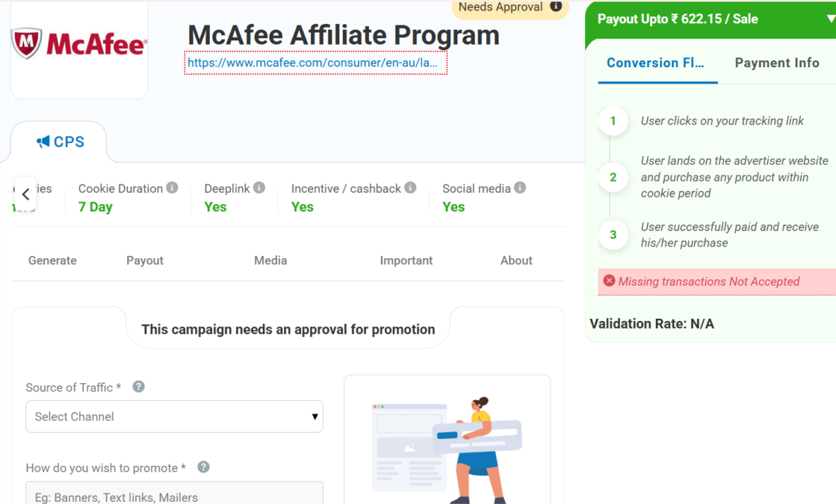Open the CPS tab

(60, 142)
